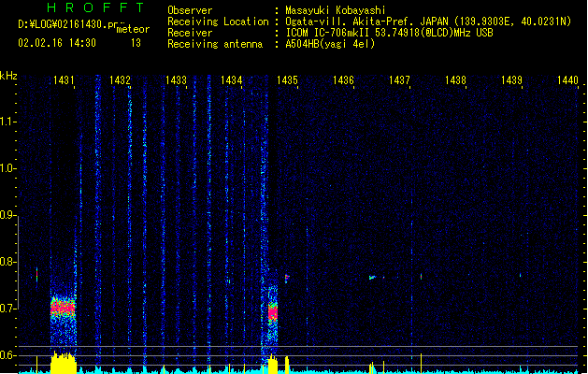The height and width of the screenshot is (374, 588).
Task: Click the yellow power bars below 1435
Action: (273, 364)
